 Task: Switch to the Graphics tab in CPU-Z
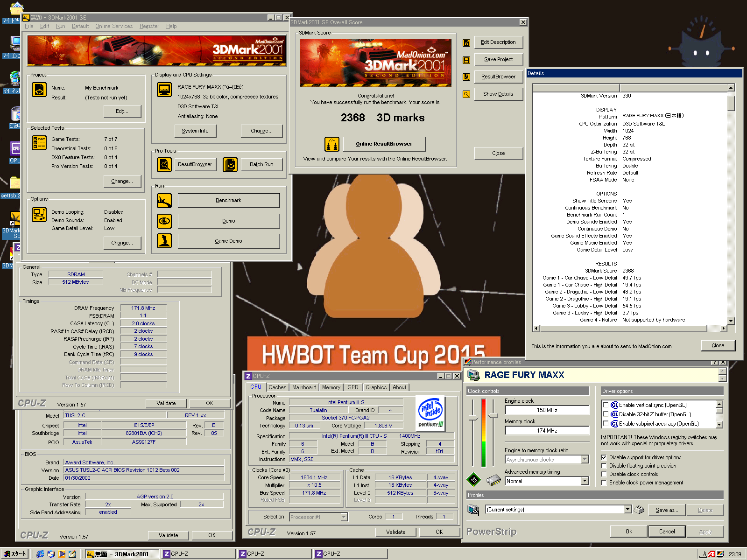coord(376,387)
